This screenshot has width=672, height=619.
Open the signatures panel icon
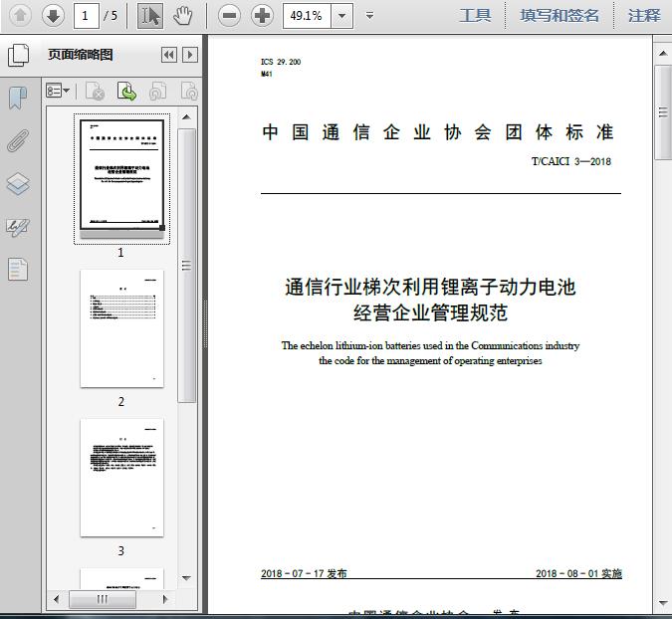click(18, 227)
